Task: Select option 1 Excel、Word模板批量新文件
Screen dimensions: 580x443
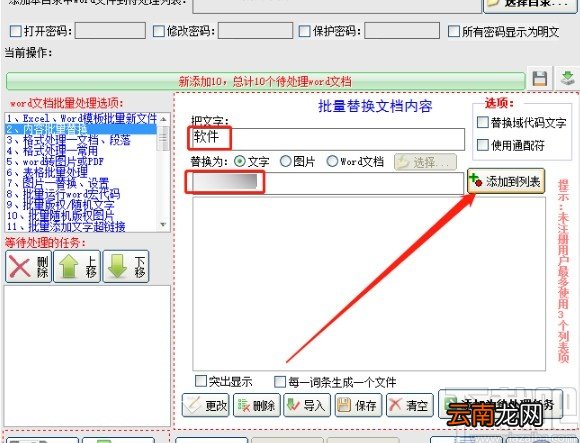Action: (x=81, y=118)
